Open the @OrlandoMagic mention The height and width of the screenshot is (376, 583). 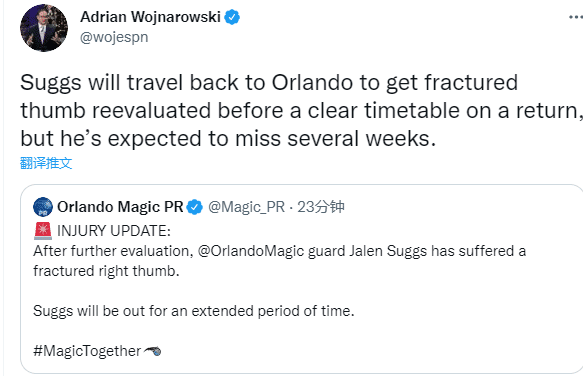(271, 251)
